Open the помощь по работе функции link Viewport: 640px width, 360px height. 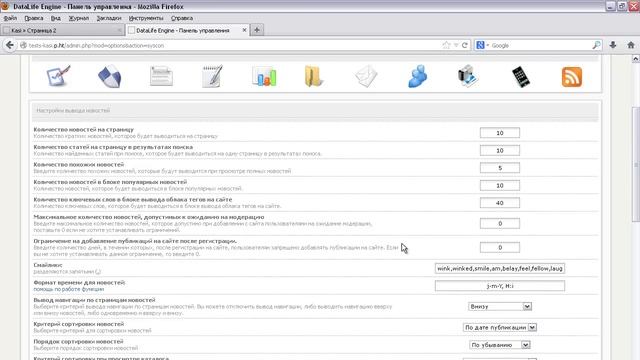[x=69, y=289]
